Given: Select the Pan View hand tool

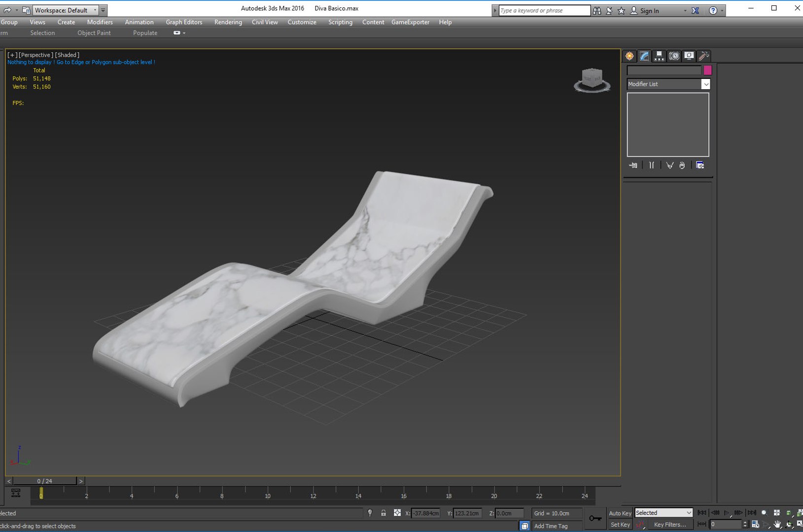Looking at the screenshot, I should 777,525.
